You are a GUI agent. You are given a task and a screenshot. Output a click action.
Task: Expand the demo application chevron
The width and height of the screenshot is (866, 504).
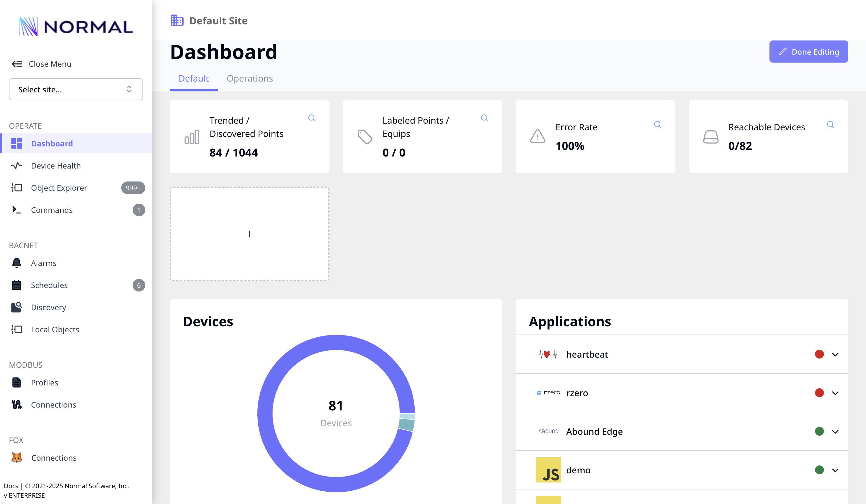[835, 470]
